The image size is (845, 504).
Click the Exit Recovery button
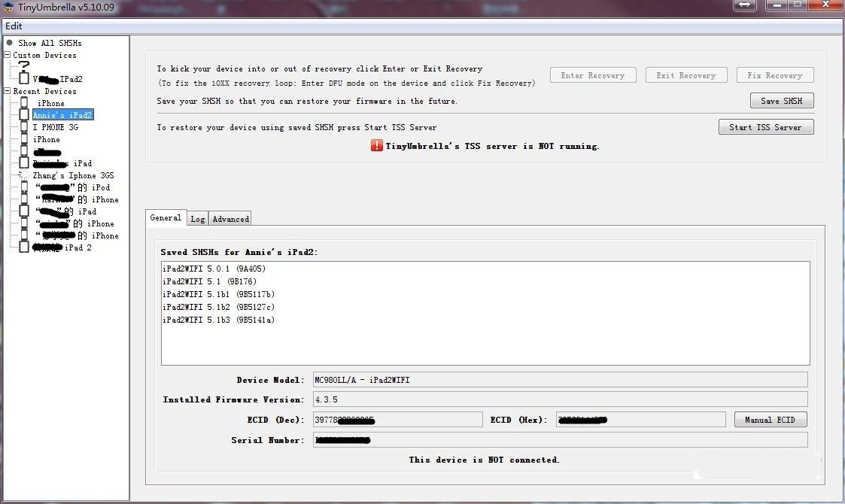point(686,75)
